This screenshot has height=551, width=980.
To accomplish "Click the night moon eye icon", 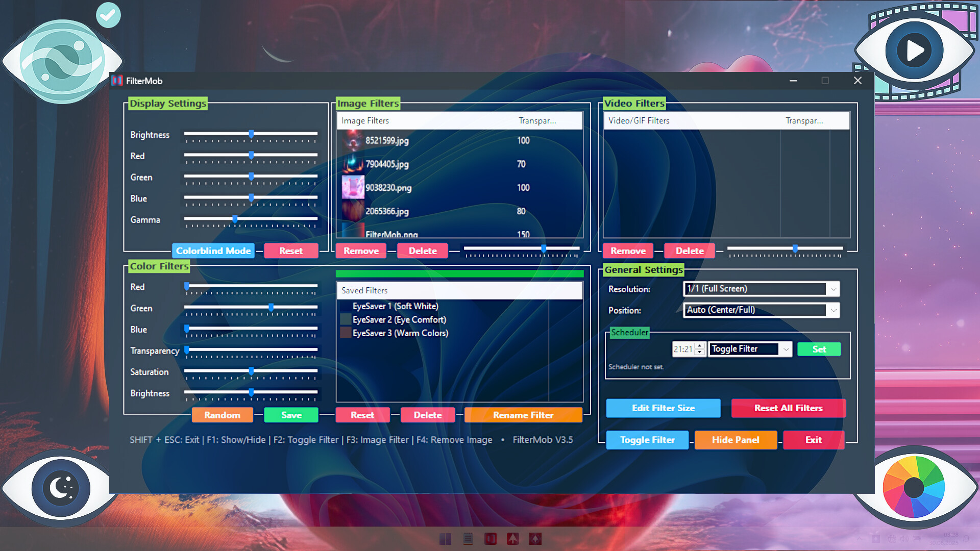I will tap(61, 488).
